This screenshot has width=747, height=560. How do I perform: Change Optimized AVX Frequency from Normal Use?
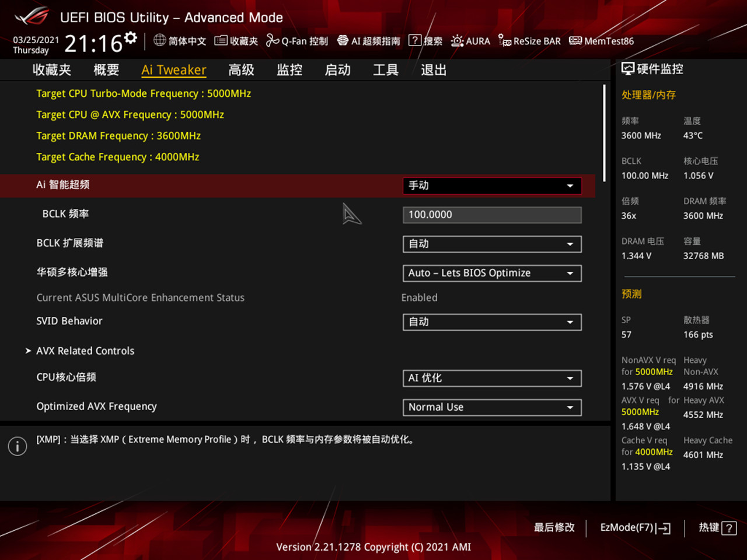pyautogui.click(x=491, y=407)
